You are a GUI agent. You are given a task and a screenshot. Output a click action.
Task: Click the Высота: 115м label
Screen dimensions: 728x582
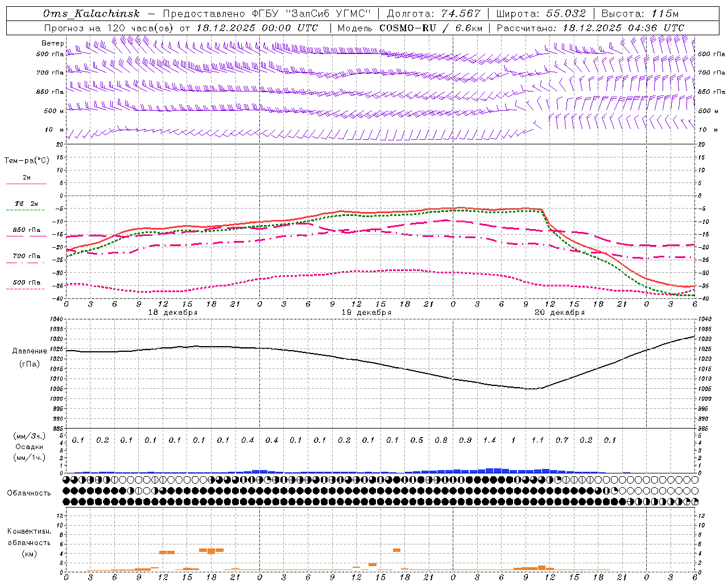coord(640,14)
